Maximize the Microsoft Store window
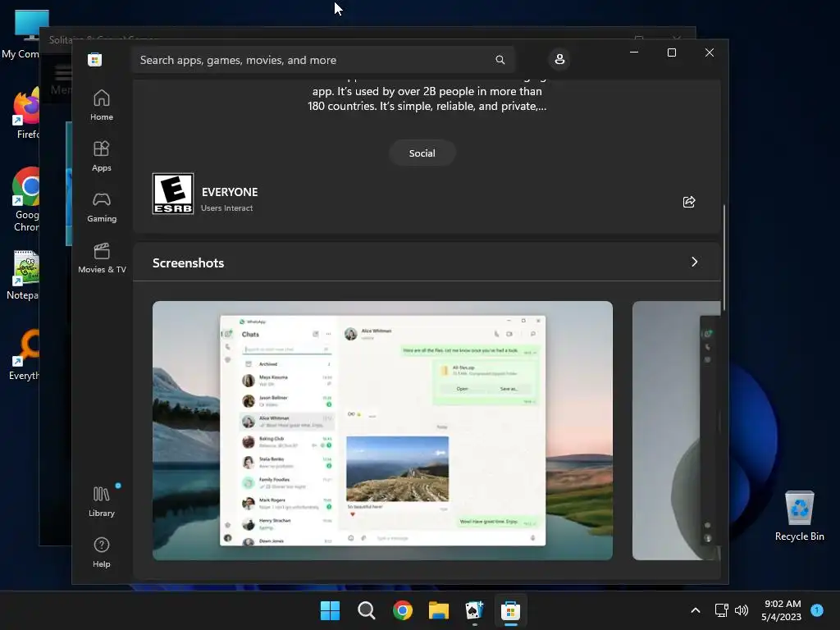The image size is (840, 630). (672, 52)
